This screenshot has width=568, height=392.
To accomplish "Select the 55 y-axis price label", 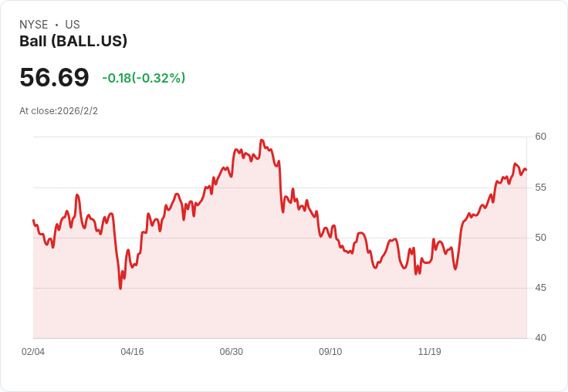I will 541,187.
